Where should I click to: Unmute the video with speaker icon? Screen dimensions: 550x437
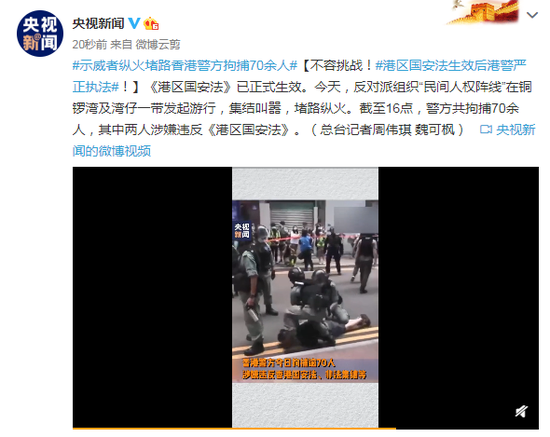tap(522, 411)
